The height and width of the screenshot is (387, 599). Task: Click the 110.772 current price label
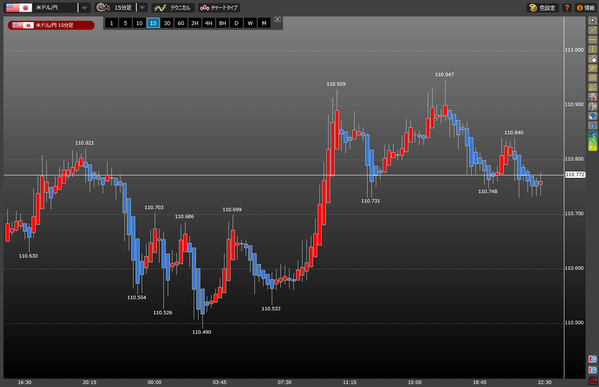point(575,175)
